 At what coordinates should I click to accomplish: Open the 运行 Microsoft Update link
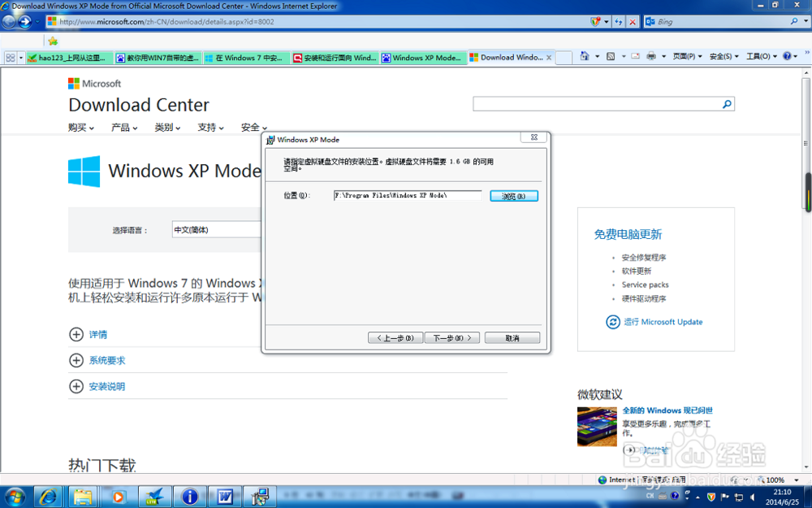pos(663,322)
